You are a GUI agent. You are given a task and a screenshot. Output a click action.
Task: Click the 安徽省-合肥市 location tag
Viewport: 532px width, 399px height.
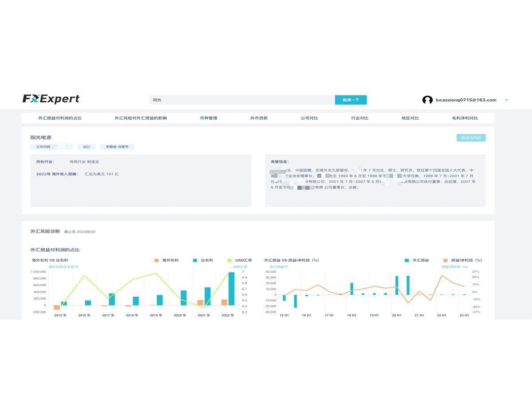tap(117, 147)
